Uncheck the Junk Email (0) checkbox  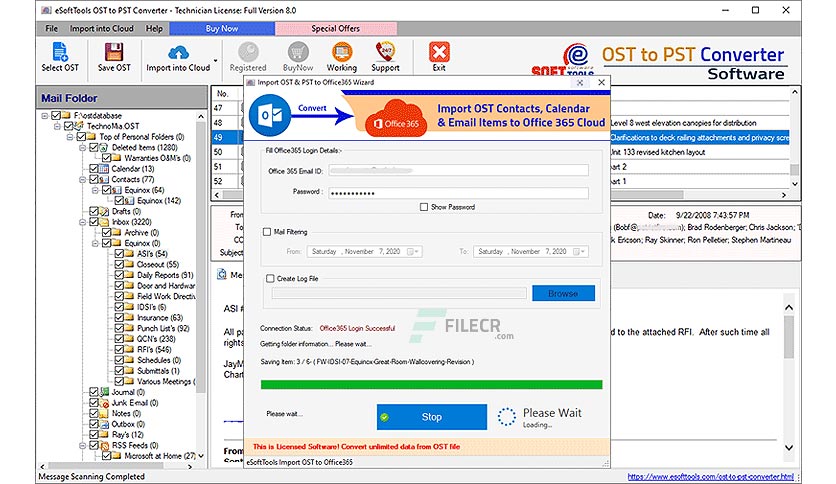coord(94,402)
